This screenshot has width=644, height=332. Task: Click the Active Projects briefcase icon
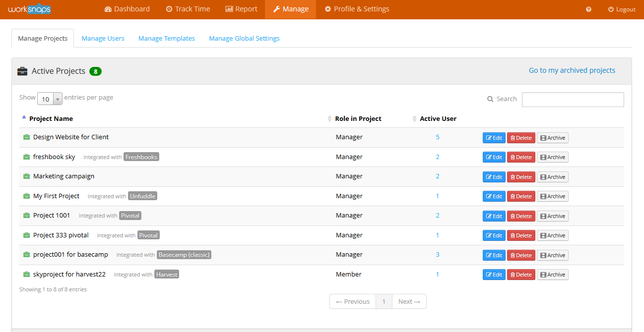click(x=22, y=71)
